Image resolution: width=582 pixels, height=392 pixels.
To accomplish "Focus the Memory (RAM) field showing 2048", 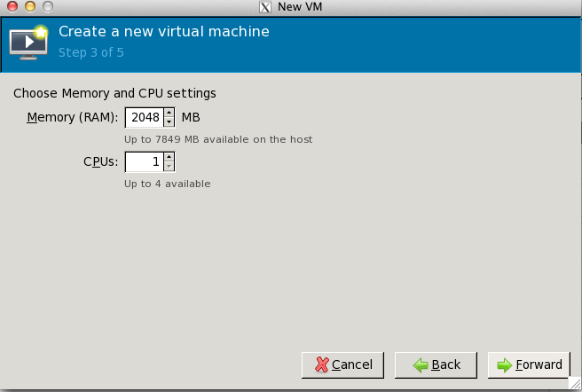I will pyautogui.click(x=145, y=117).
